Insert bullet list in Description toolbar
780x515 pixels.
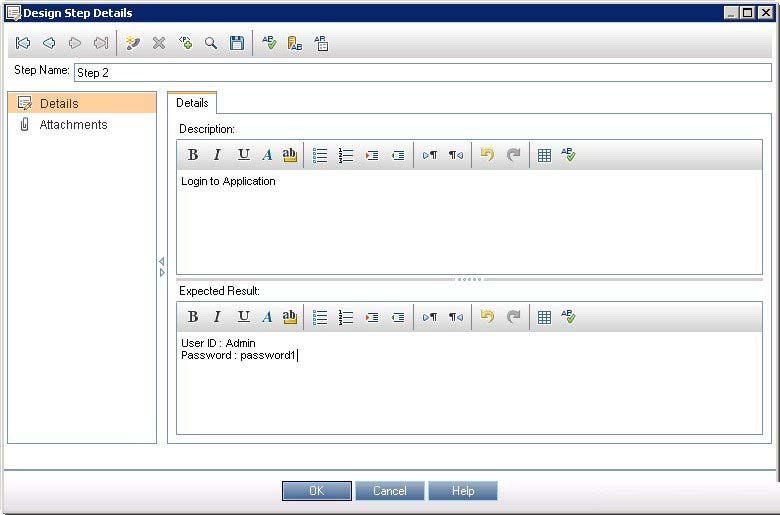(320, 155)
